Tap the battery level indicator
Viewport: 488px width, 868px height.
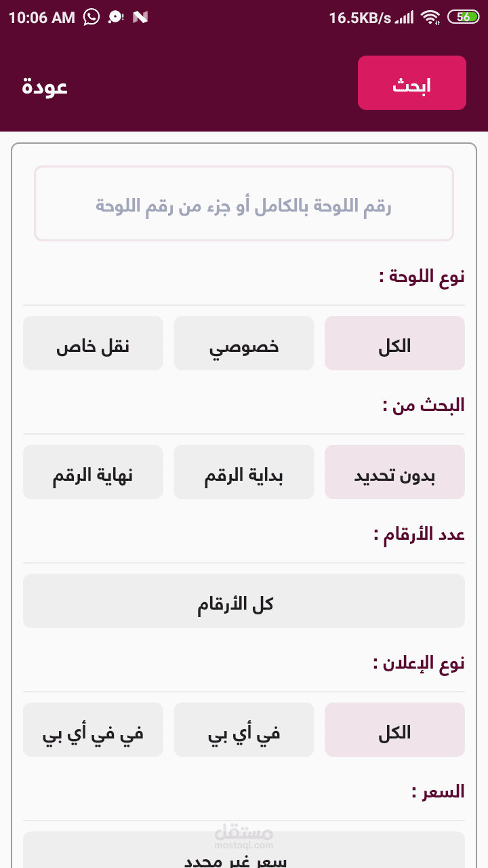pos(463,18)
